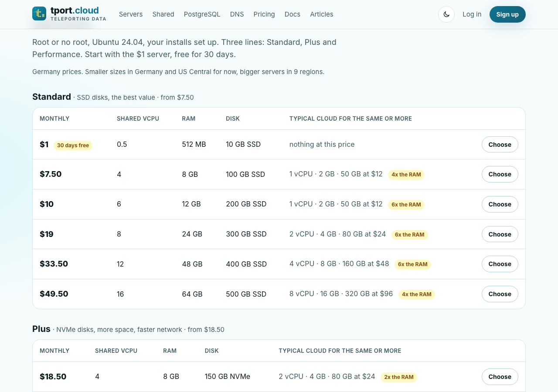The image size is (558, 392).
Task: Click "8 vCPU · 16 GB · 320 GB at $96" text
Action: pyautogui.click(x=341, y=294)
